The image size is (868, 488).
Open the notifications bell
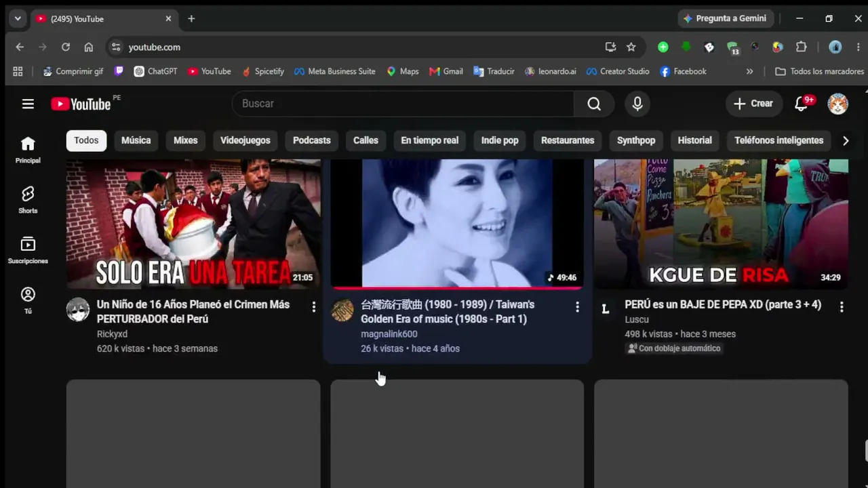[x=802, y=104]
